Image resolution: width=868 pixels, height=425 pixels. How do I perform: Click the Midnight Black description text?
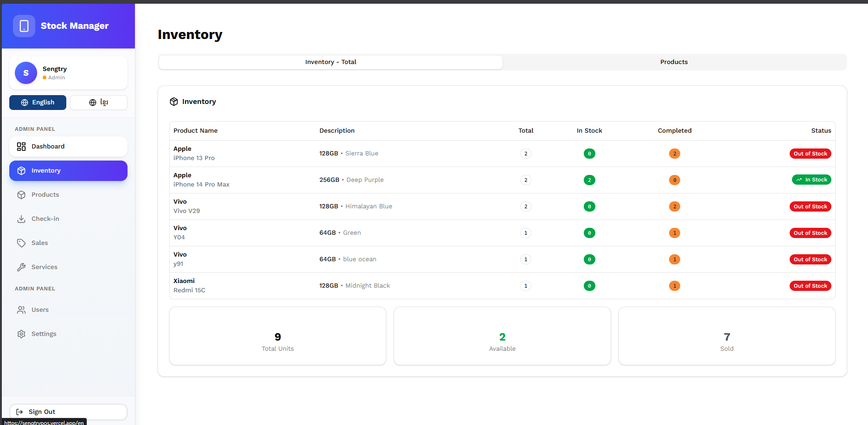[x=368, y=286]
